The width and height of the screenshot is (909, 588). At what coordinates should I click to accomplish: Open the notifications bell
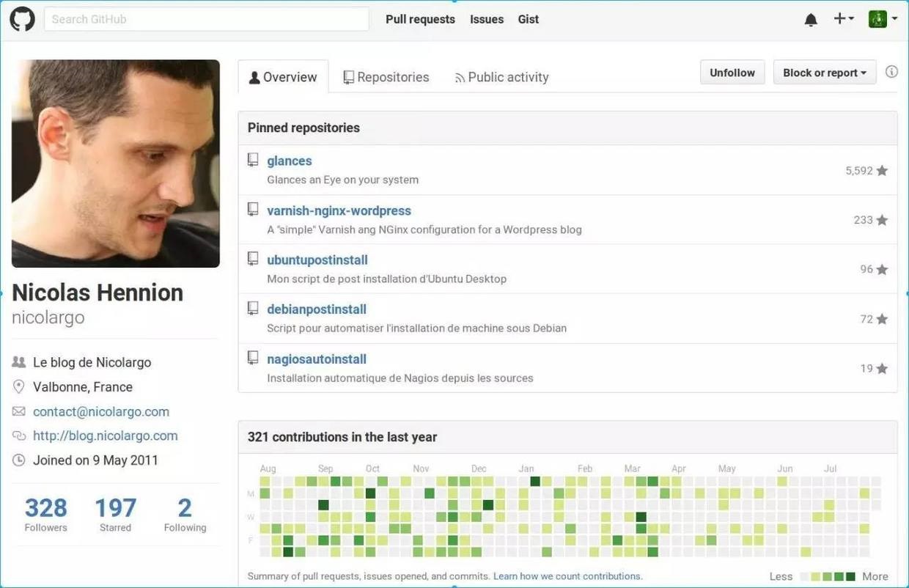pos(811,20)
